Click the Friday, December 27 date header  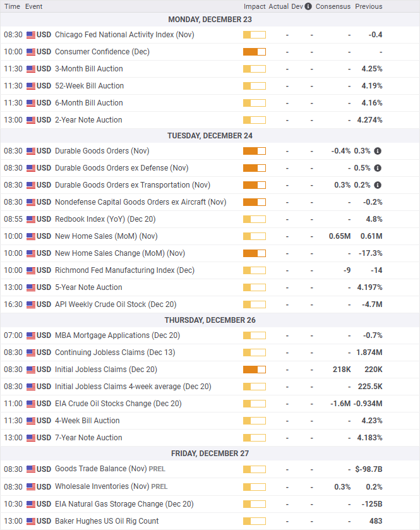tap(210, 454)
